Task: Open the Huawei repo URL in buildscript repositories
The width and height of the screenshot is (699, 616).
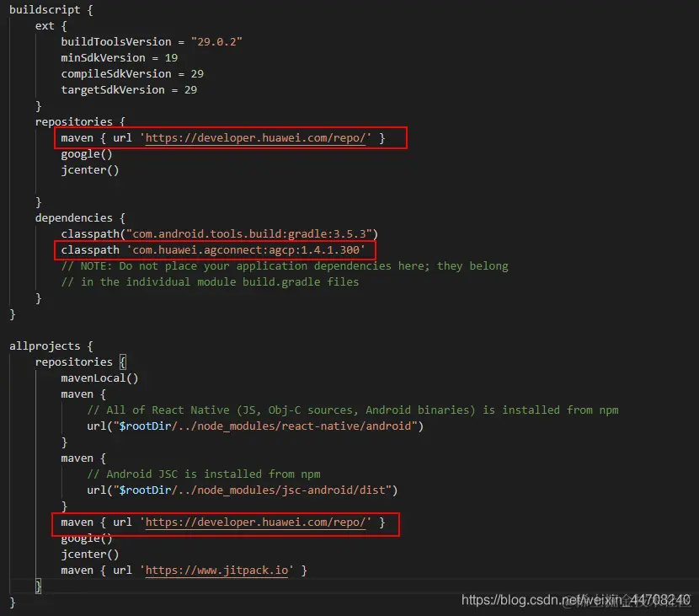Action: point(255,138)
